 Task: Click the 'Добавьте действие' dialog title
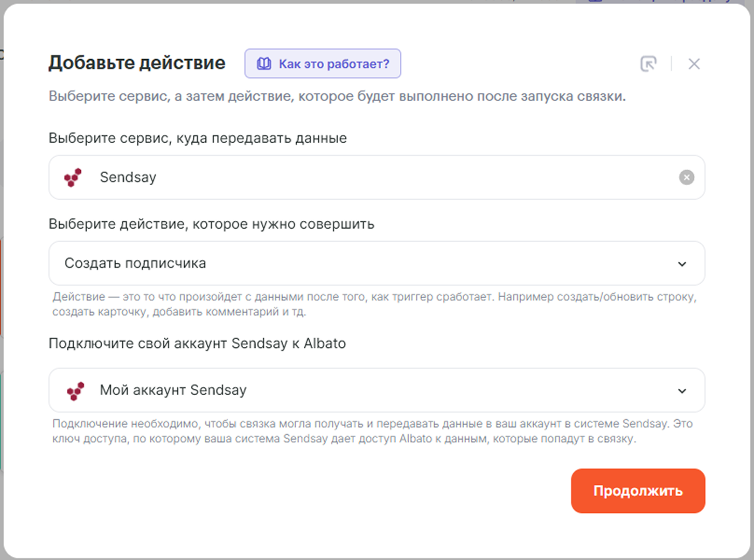(x=137, y=63)
